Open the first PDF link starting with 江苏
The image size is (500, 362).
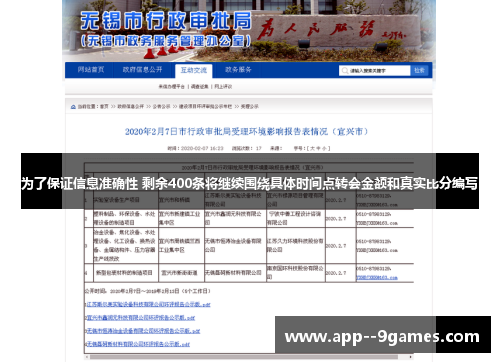[149, 304]
